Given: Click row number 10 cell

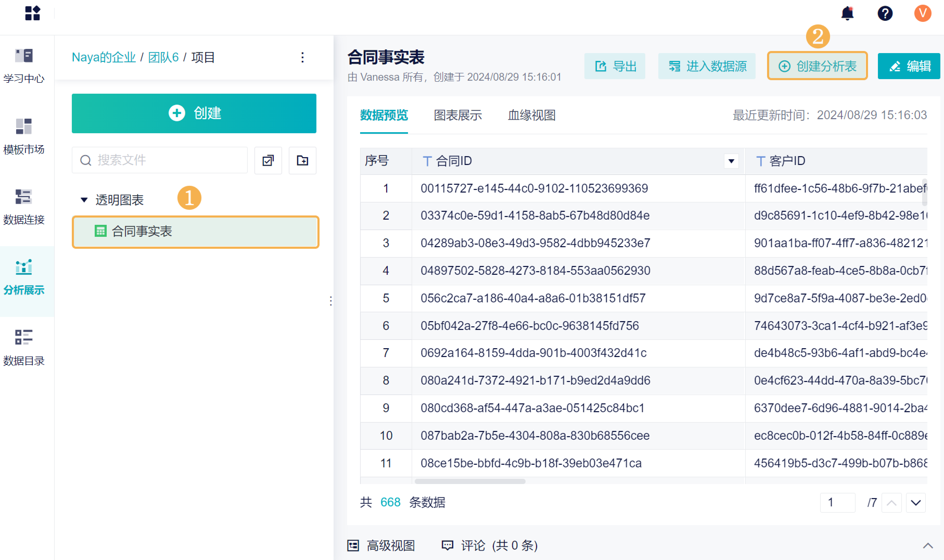Looking at the screenshot, I should (x=386, y=435).
